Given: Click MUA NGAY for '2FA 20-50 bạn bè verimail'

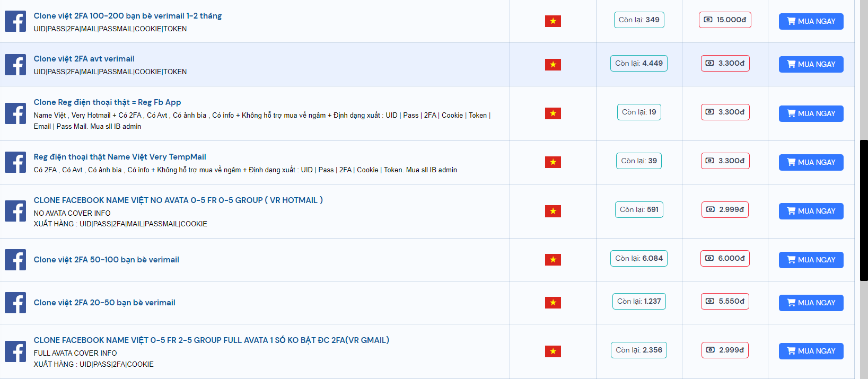Looking at the screenshot, I should click(811, 303).
